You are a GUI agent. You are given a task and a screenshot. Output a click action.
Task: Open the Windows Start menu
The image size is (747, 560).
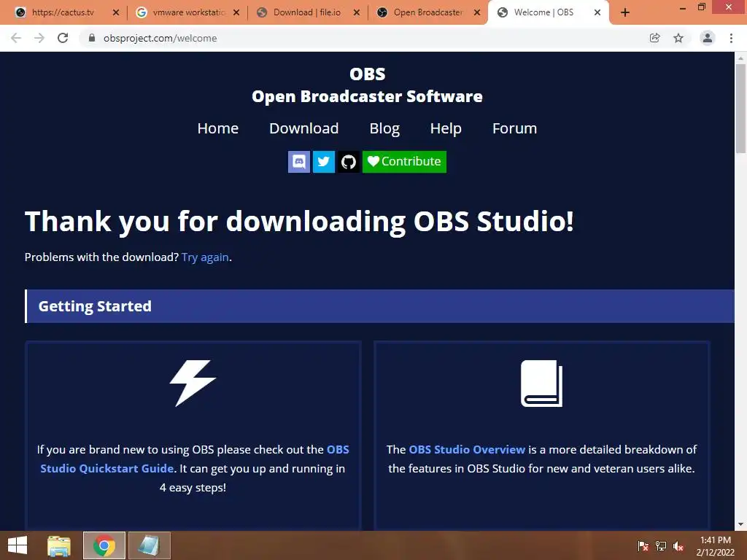coord(18,545)
